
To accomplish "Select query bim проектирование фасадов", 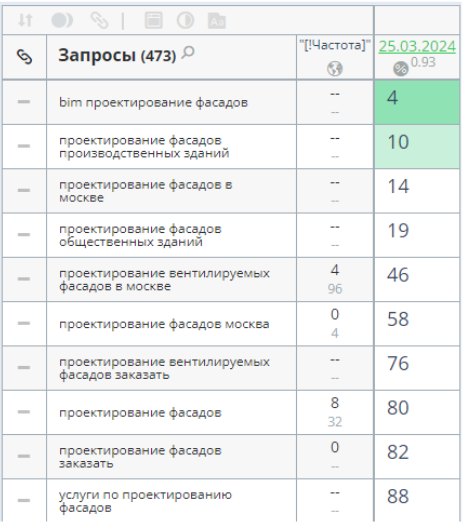I will (153, 102).
